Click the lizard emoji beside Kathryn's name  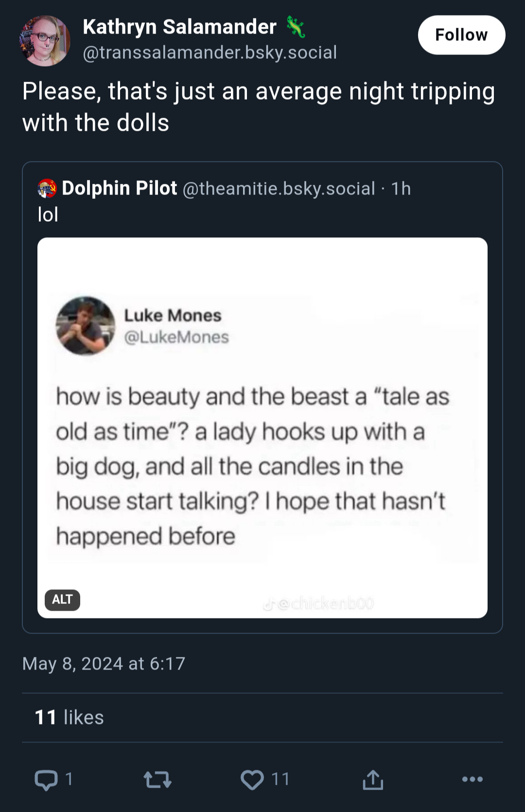pyautogui.click(x=296, y=27)
